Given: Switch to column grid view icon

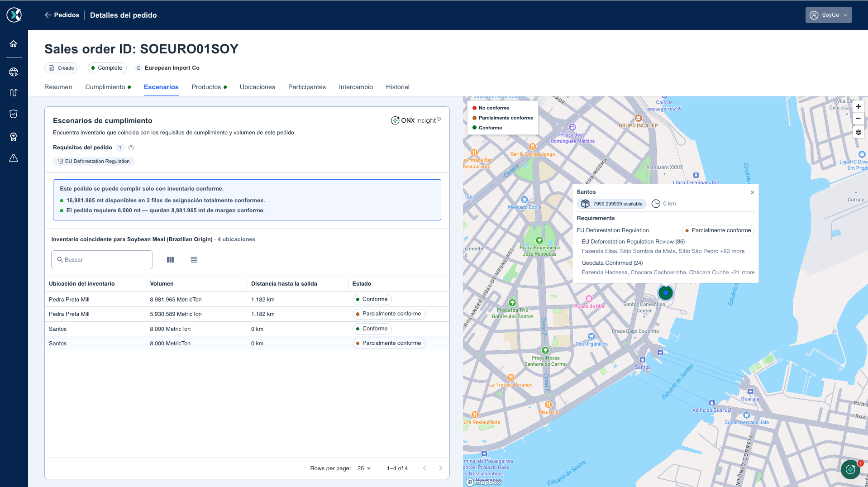Looking at the screenshot, I should (171, 260).
